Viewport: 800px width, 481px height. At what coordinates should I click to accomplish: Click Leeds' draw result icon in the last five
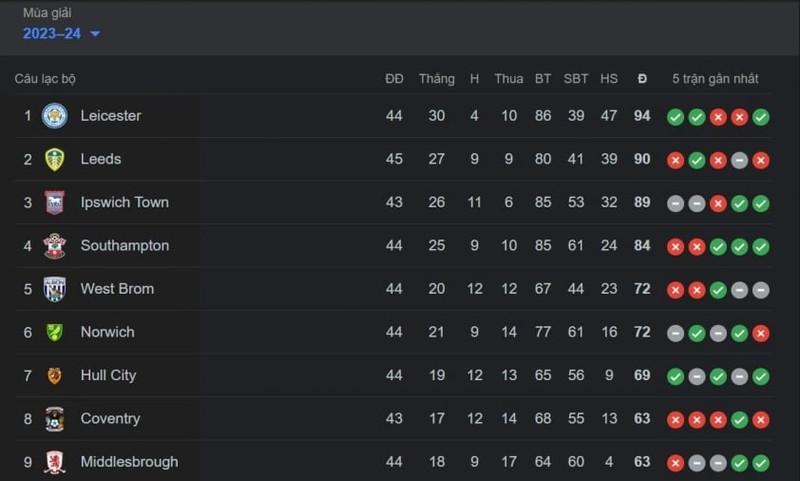[x=739, y=161]
